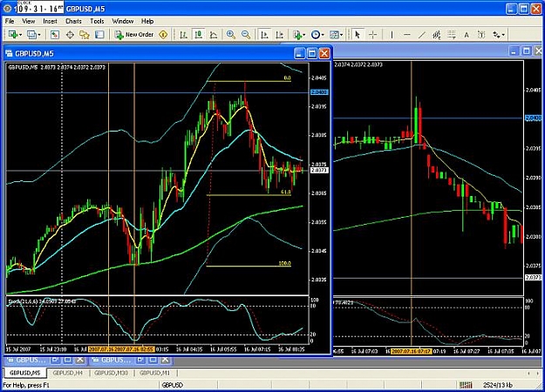Switch to the GBPUSD,H4 chart tab

[68, 373]
